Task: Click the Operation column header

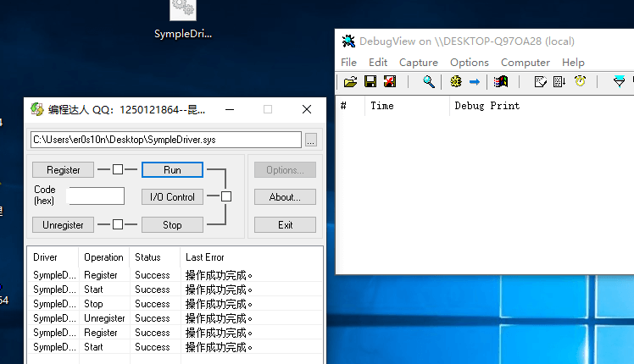Action: pyautogui.click(x=104, y=257)
